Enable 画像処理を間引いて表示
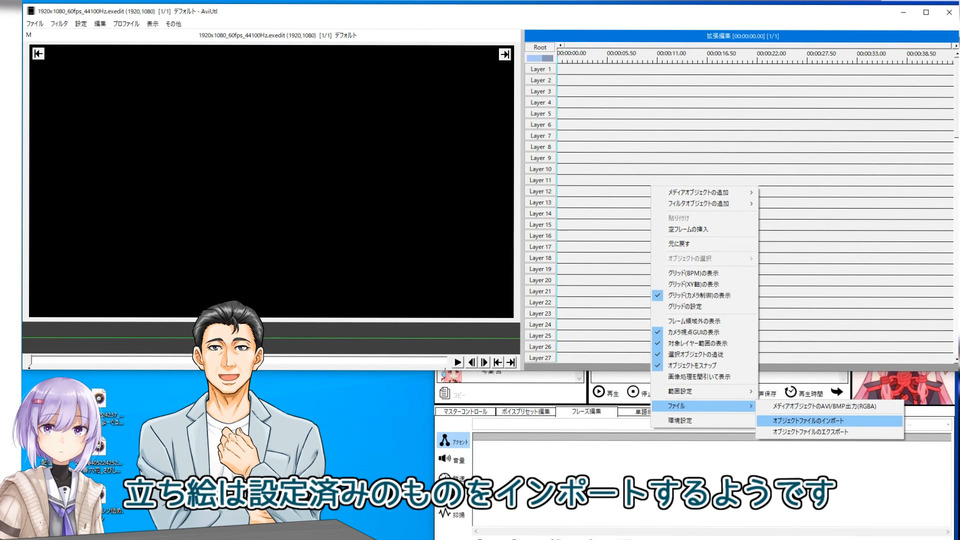 pyautogui.click(x=704, y=377)
